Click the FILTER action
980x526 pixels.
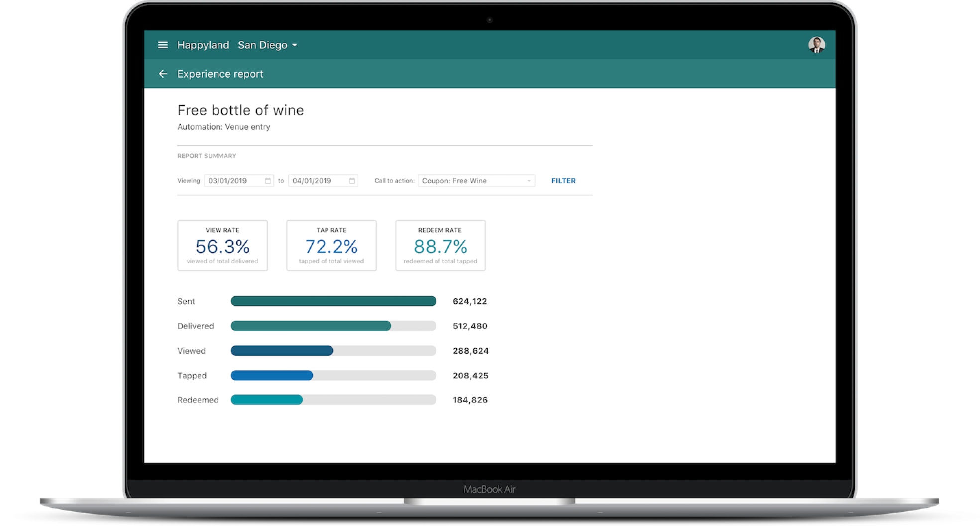click(563, 180)
